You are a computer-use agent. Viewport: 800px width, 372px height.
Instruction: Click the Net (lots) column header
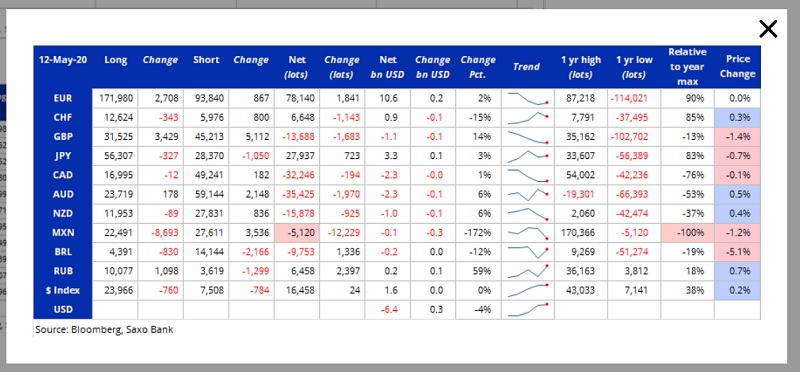[297, 67]
